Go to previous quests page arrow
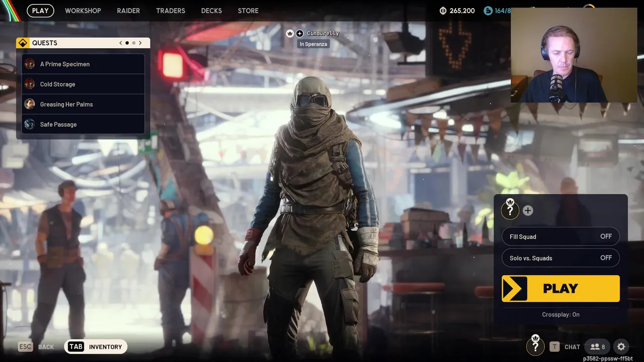The height and width of the screenshot is (362, 644). (x=121, y=43)
